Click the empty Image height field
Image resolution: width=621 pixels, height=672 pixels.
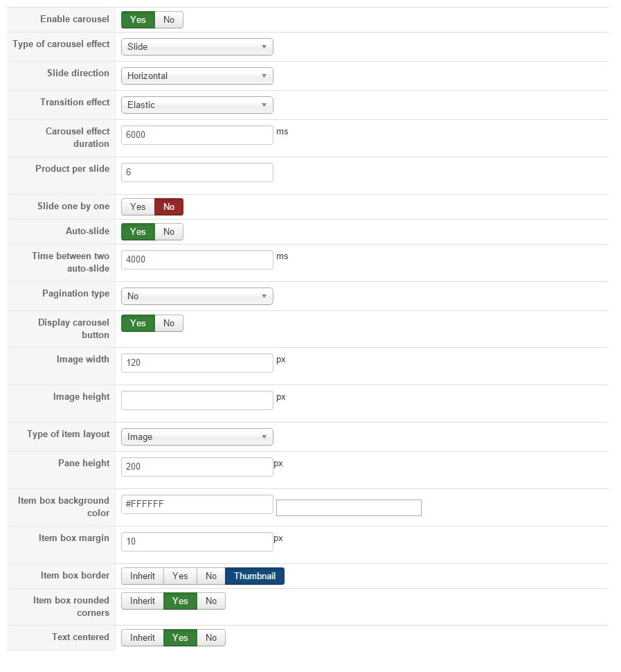pyautogui.click(x=197, y=400)
